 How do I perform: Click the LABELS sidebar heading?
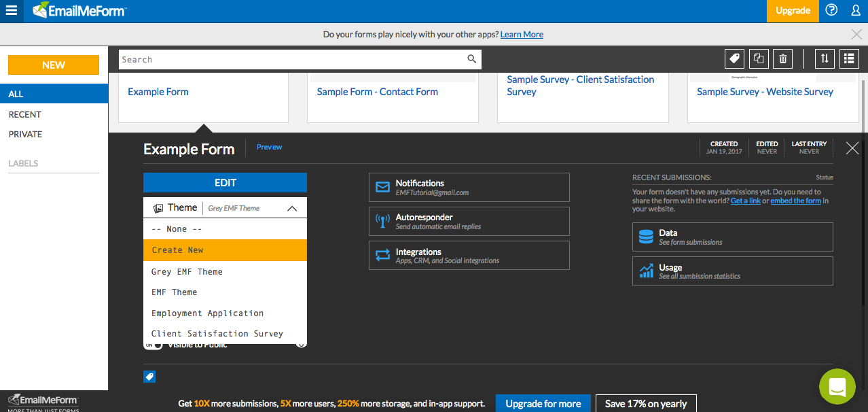point(23,163)
